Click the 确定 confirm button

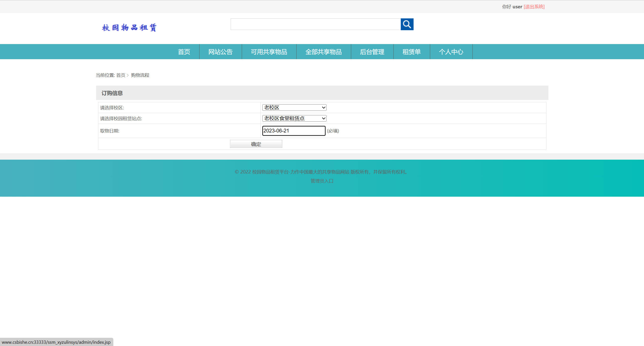click(x=256, y=144)
